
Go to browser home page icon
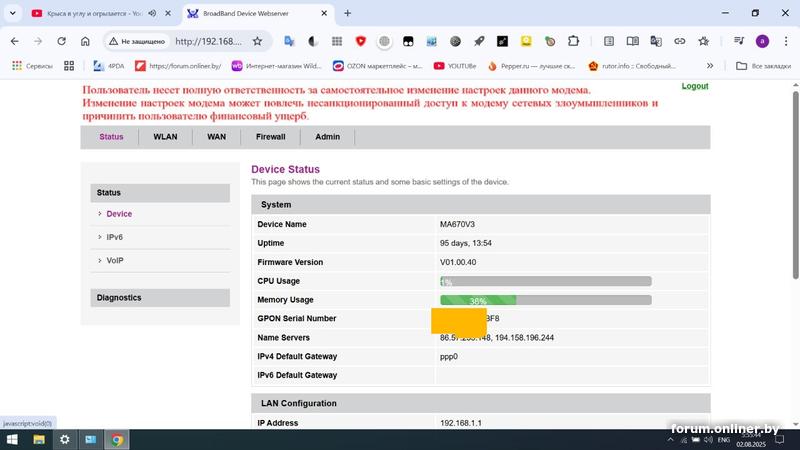click(85, 41)
